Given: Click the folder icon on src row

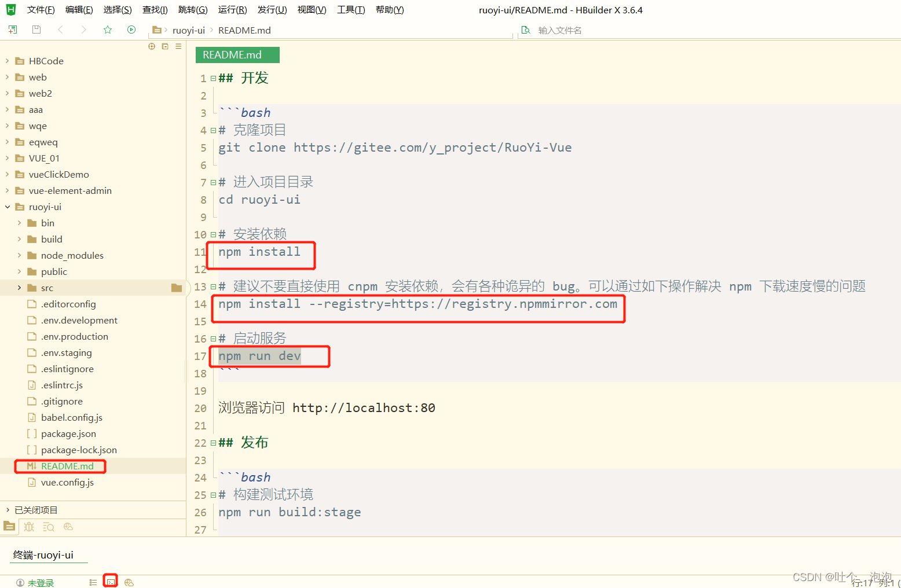Looking at the screenshot, I should (x=177, y=288).
